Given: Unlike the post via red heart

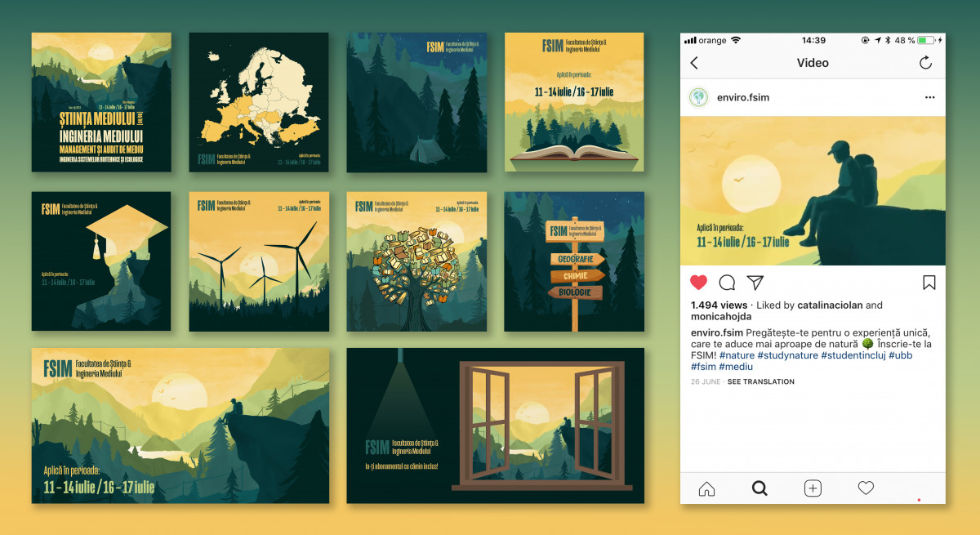Looking at the screenshot, I should [698, 283].
